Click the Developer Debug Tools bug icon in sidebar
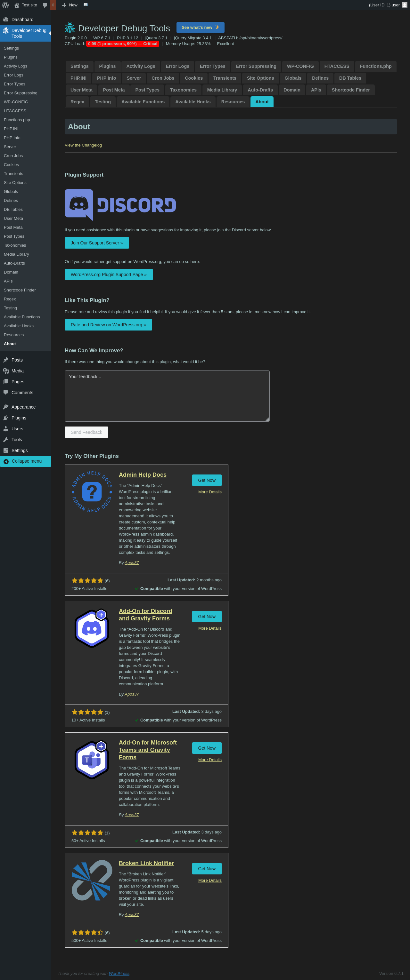 coord(6,30)
